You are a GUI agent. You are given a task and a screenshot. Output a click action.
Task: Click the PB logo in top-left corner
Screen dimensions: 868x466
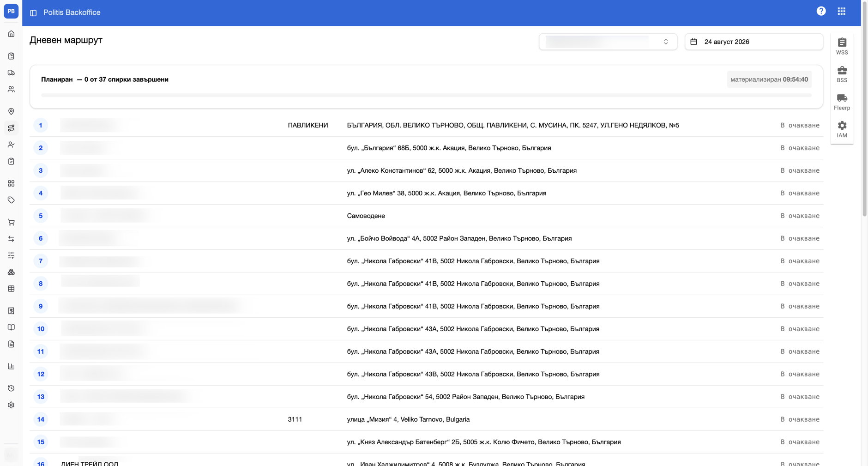coord(11,11)
